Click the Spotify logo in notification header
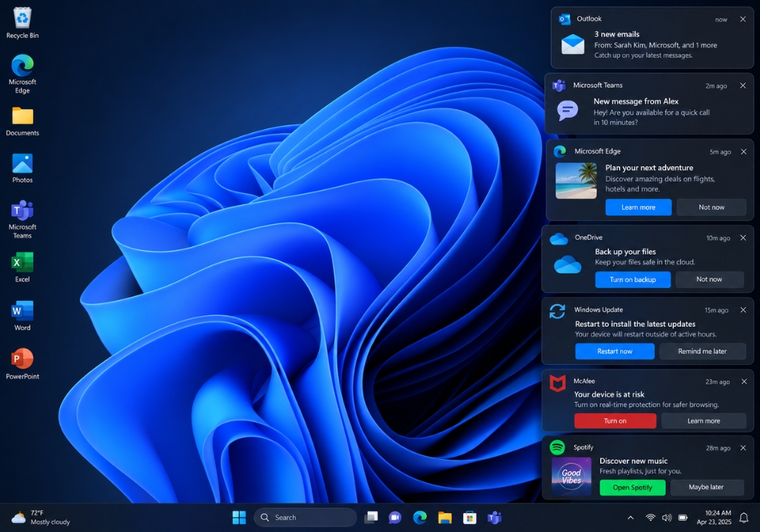Image resolution: width=760 pixels, height=532 pixels. point(557,447)
